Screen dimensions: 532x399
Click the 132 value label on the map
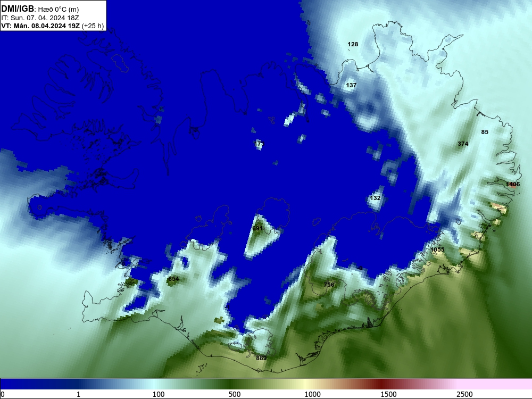click(375, 198)
